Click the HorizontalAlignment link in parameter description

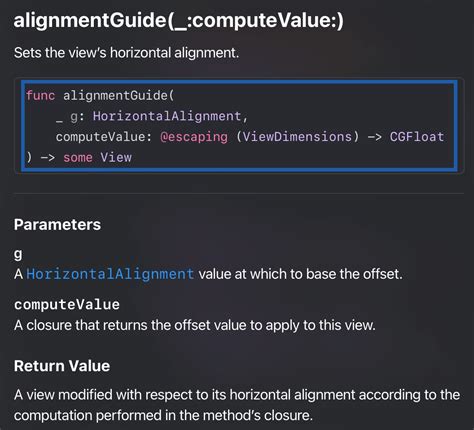click(110, 274)
